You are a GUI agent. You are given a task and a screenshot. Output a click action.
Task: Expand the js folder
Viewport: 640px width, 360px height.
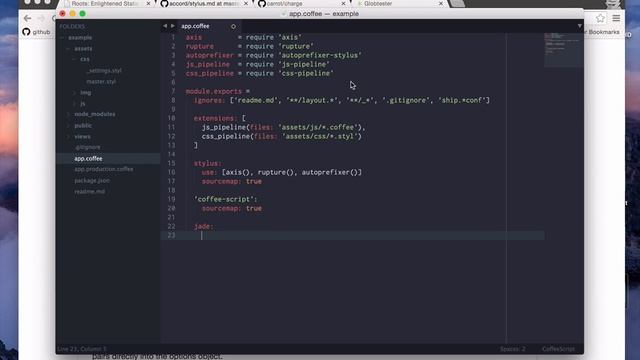click(74, 104)
